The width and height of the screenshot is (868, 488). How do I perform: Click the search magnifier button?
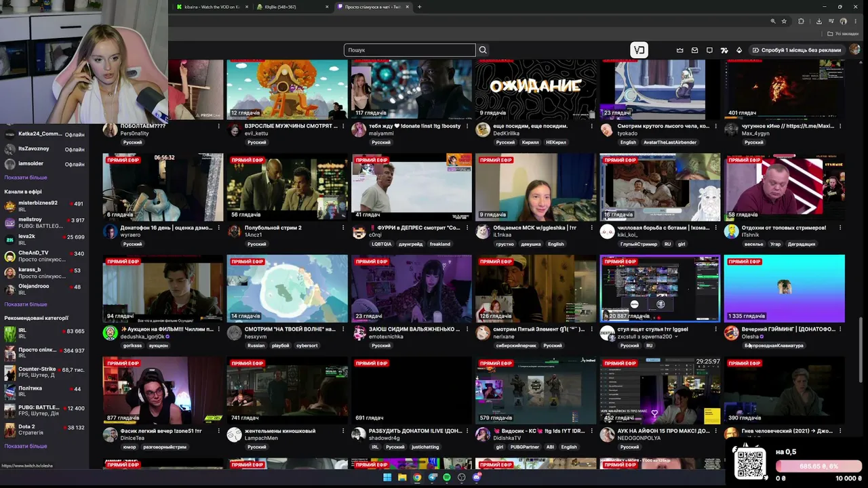point(483,50)
